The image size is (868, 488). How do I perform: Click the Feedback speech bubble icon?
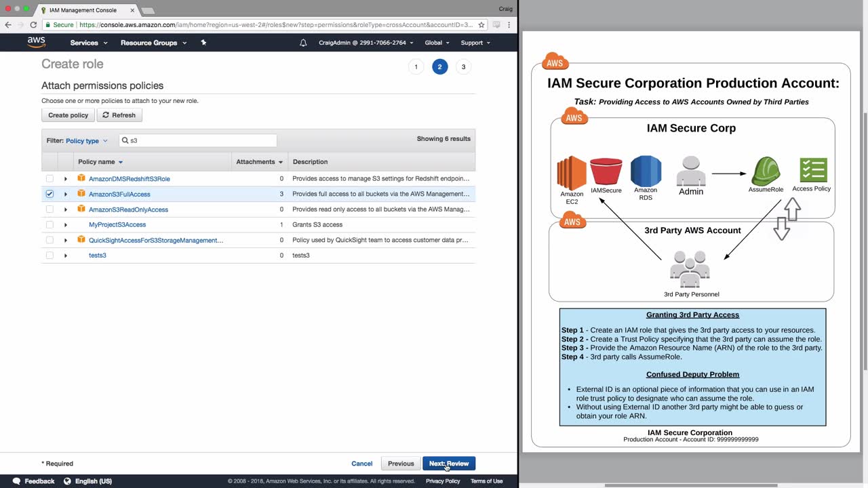tap(16, 481)
